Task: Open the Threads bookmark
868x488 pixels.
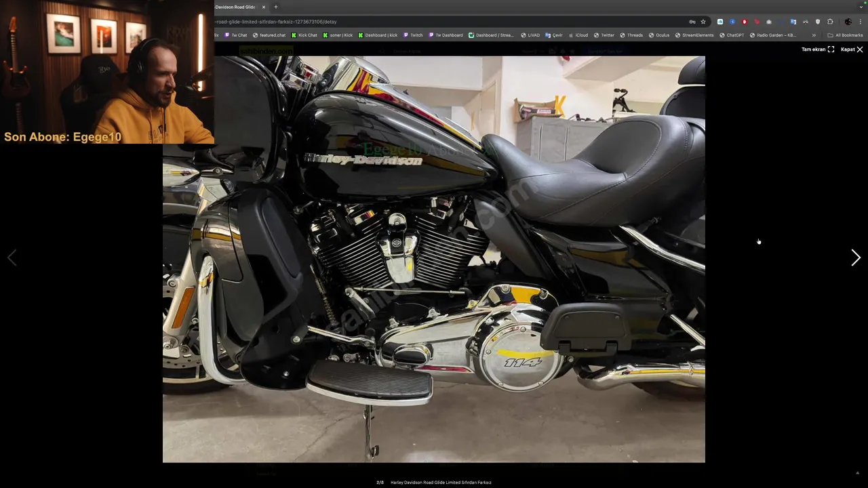Action: [x=631, y=35]
